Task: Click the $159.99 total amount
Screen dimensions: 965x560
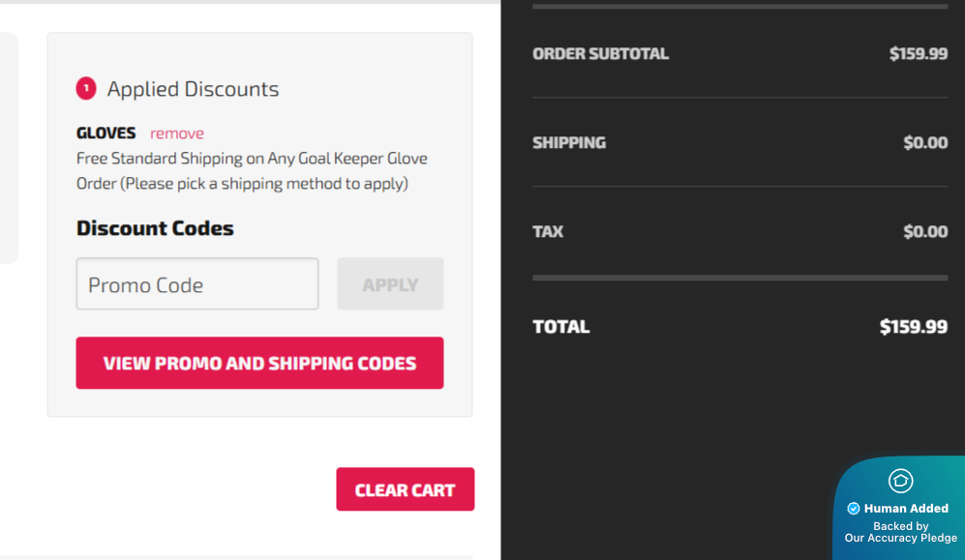Action: coord(913,327)
